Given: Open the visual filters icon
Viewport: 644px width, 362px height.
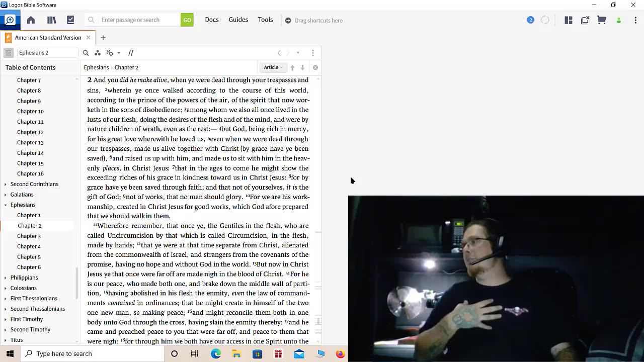Looking at the screenshot, I should [98, 53].
